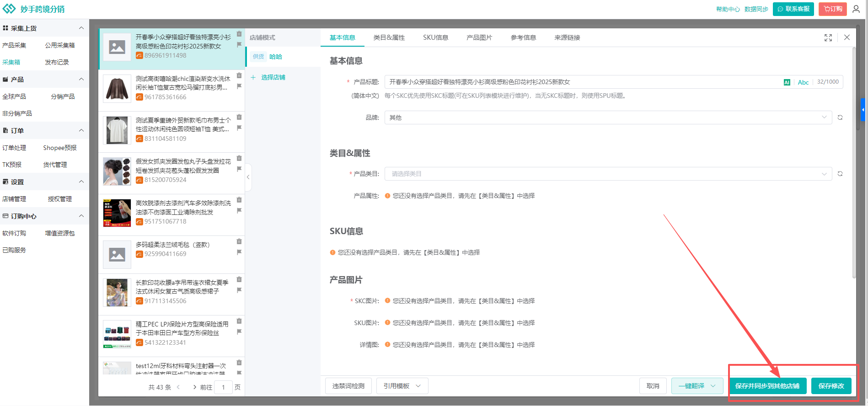
Task: Click the Abc title formatting icon
Action: 803,82
